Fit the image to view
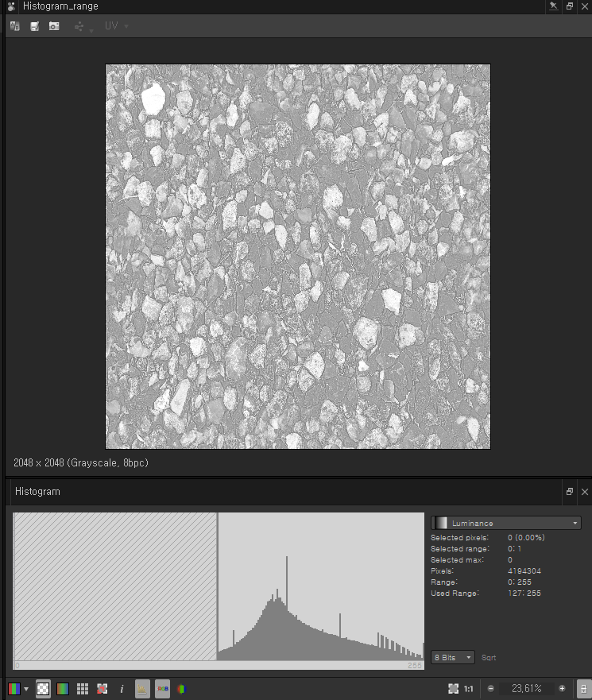The image size is (592, 700). click(453, 689)
